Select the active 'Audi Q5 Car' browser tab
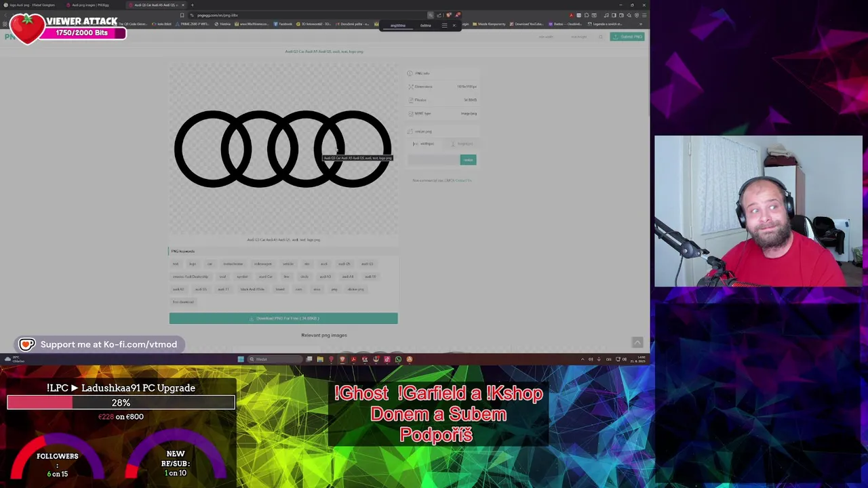 pyautogui.click(x=155, y=5)
